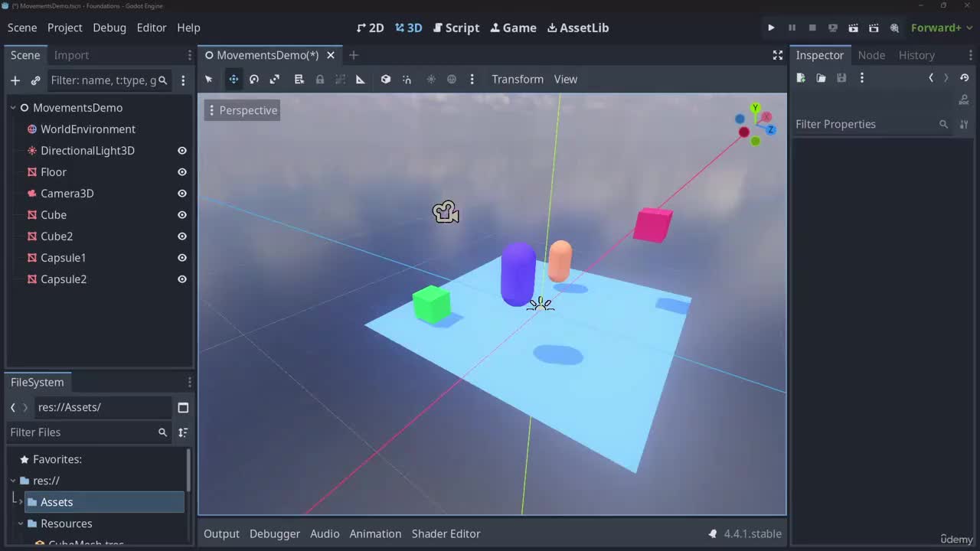
Task: Run the project with play button
Action: click(x=771, y=28)
